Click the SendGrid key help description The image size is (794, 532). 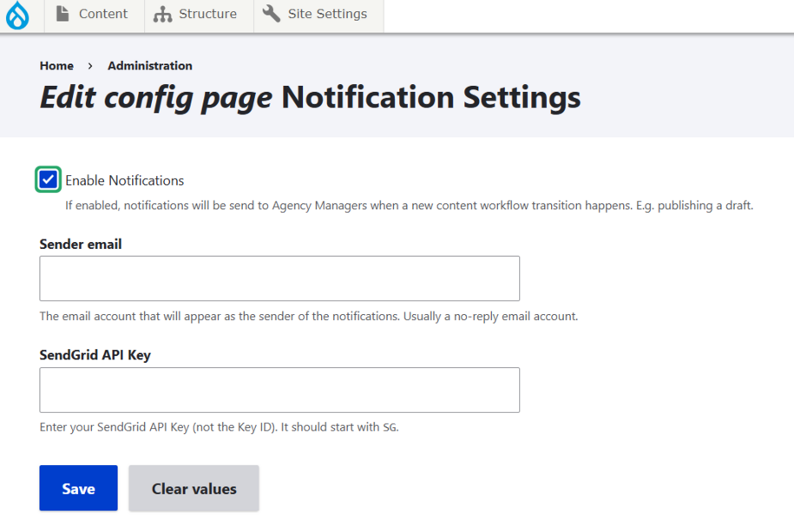coord(219,428)
